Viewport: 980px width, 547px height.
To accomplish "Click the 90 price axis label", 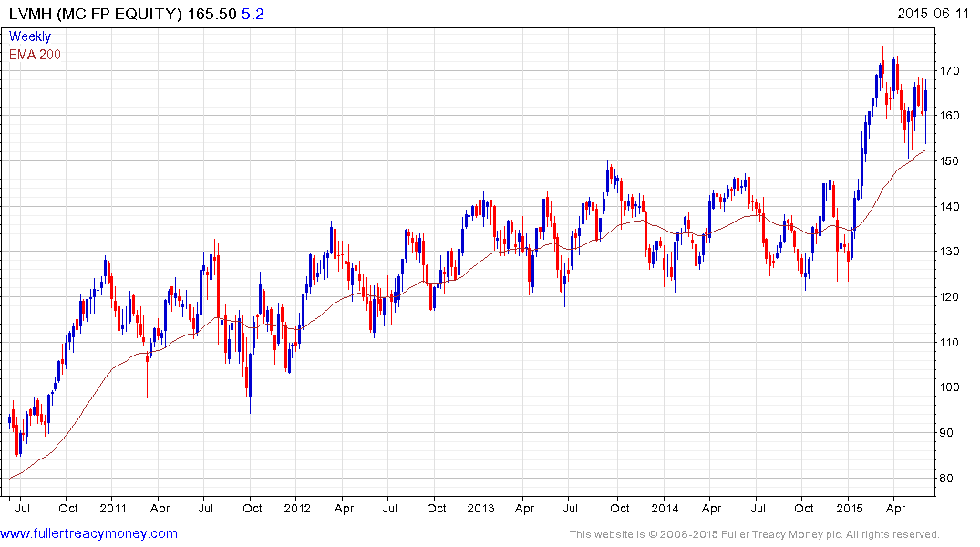I will pos(946,433).
